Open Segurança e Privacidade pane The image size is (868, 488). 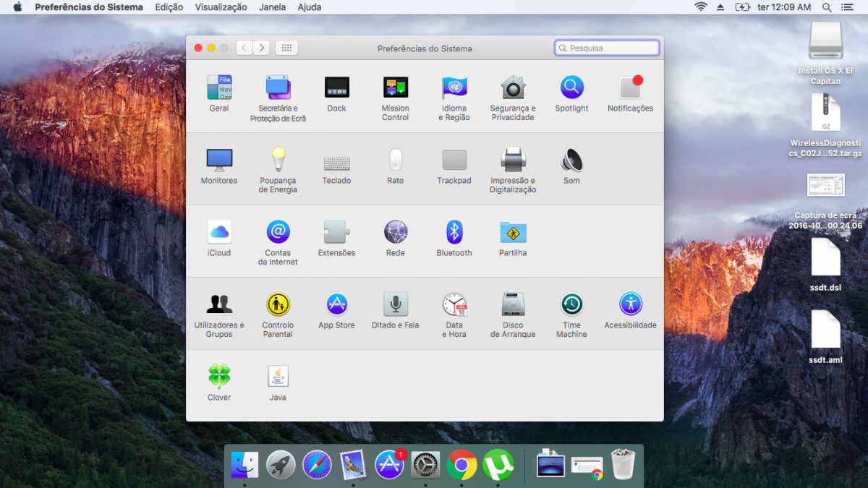tap(513, 87)
